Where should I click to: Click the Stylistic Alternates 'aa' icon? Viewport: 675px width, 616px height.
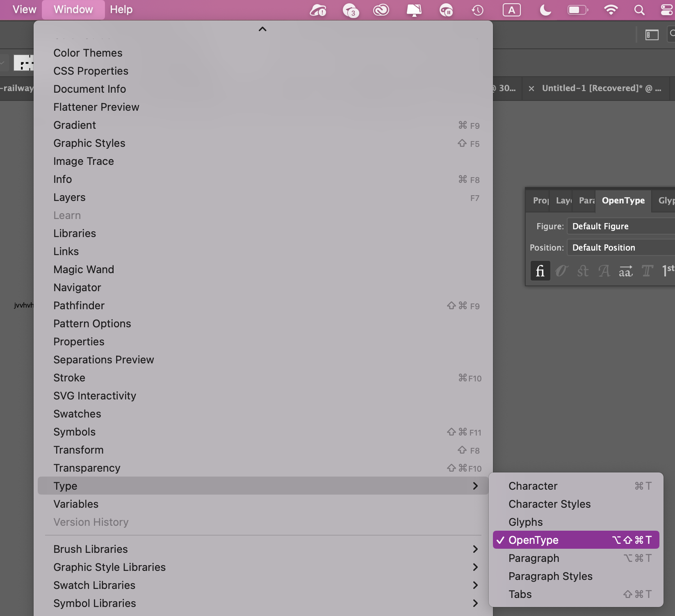[x=626, y=271]
